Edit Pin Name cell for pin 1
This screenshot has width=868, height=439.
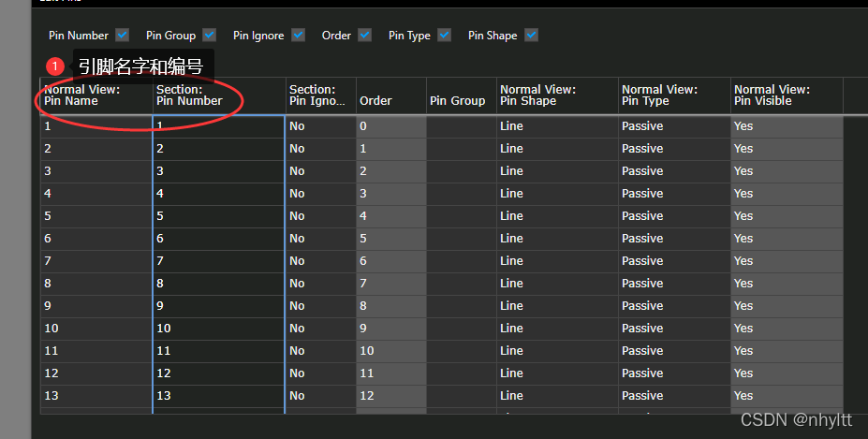tap(96, 126)
